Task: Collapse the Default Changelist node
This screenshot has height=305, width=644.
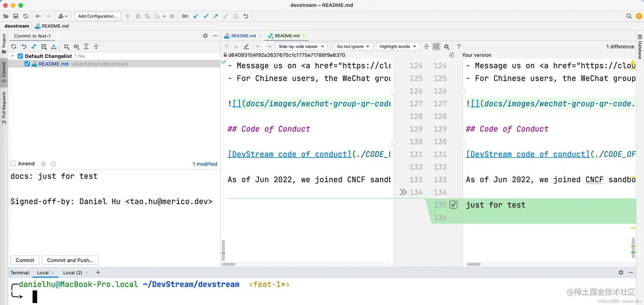Action: coord(12,56)
